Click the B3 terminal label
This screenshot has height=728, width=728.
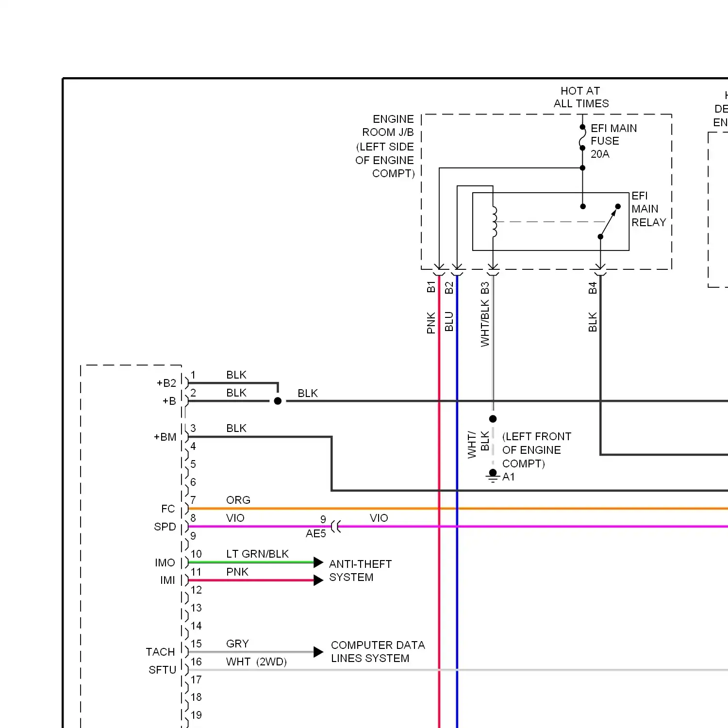click(x=485, y=288)
